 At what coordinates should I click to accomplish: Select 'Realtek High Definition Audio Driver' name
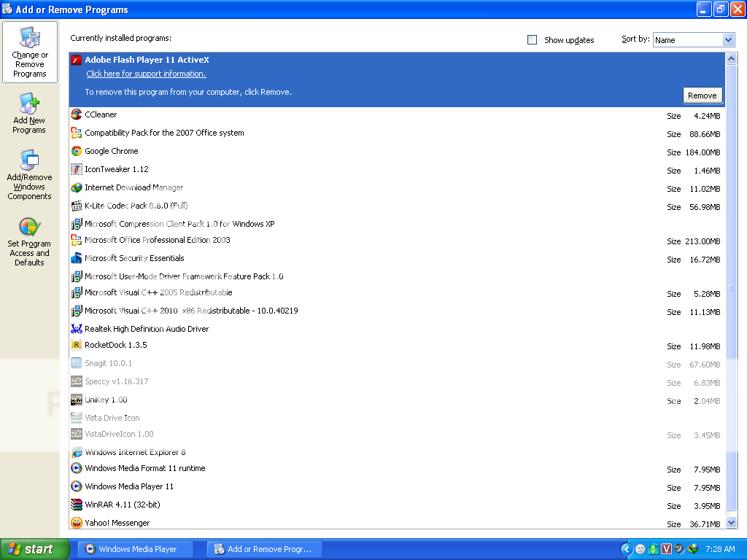[147, 329]
